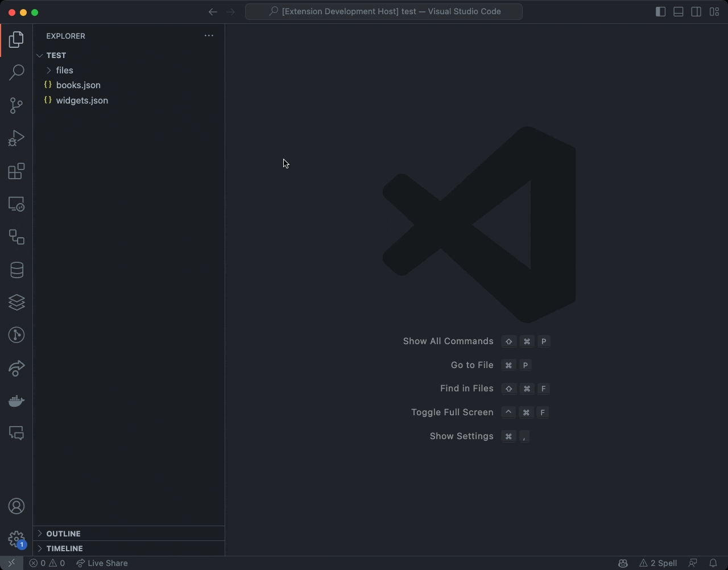The height and width of the screenshot is (570, 728).
Task: Open Copilot status icon in status bar
Action: (x=623, y=563)
